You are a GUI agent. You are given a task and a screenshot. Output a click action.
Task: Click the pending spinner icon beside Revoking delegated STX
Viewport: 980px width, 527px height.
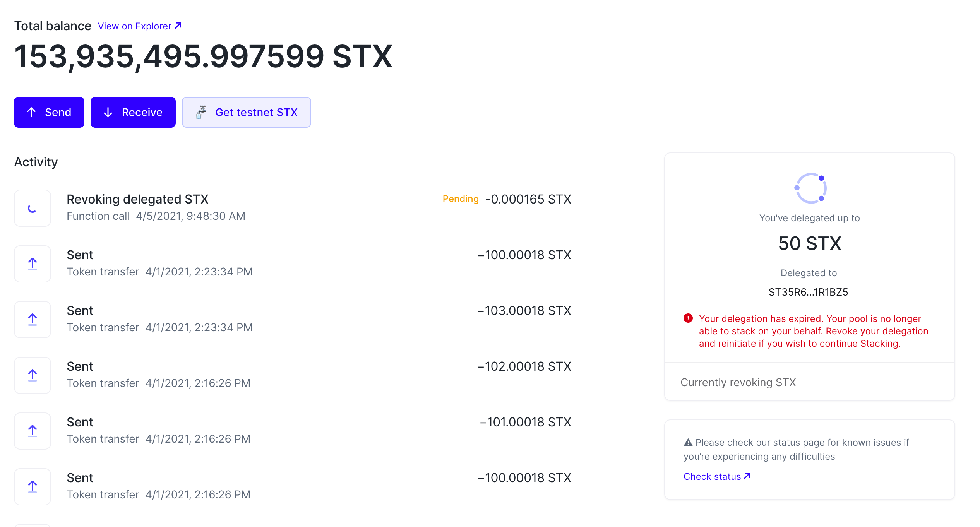32,208
